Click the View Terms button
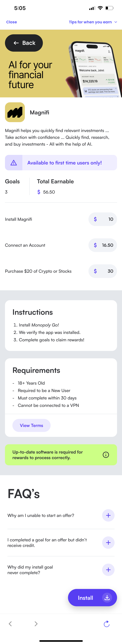 31,425
